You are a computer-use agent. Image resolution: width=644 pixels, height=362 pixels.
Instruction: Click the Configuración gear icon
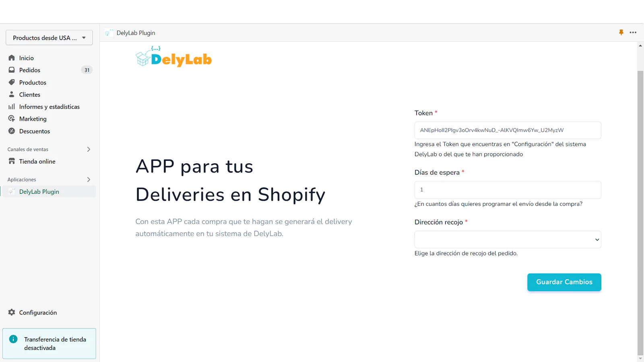tap(12, 313)
